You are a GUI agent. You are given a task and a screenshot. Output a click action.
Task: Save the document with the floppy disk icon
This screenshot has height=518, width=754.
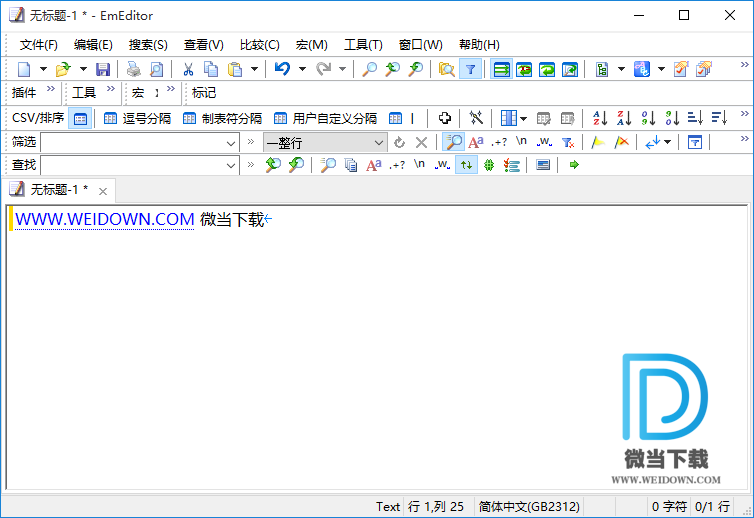pyautogui.click(x=103, y=69)
